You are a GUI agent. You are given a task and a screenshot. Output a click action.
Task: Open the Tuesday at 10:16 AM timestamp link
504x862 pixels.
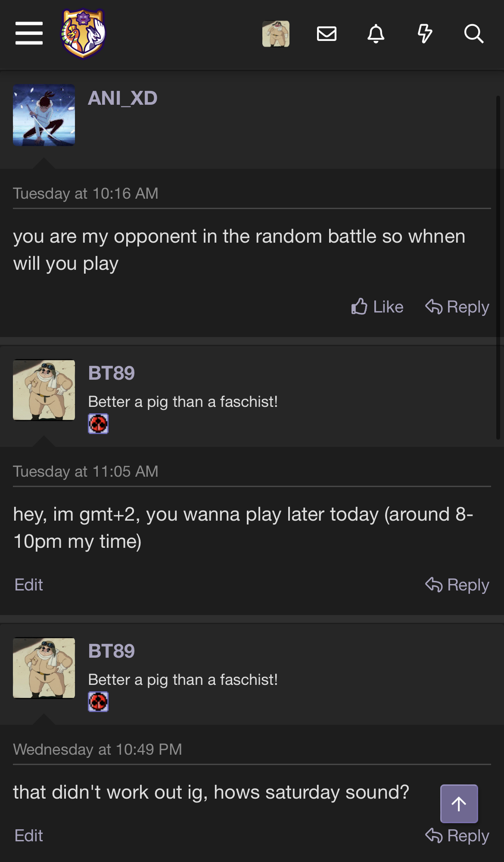[x=86, y=194]
